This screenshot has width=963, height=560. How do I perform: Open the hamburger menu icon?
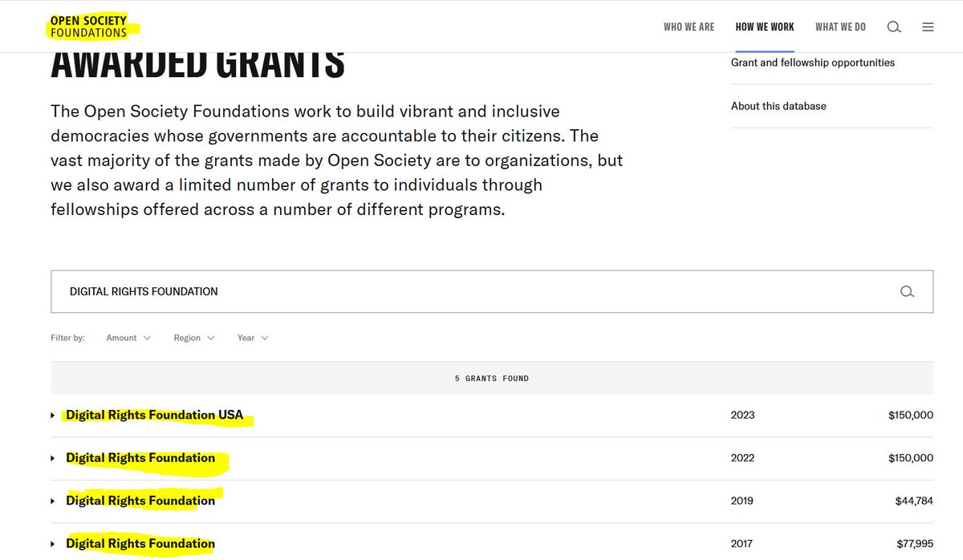click(928, 26)
